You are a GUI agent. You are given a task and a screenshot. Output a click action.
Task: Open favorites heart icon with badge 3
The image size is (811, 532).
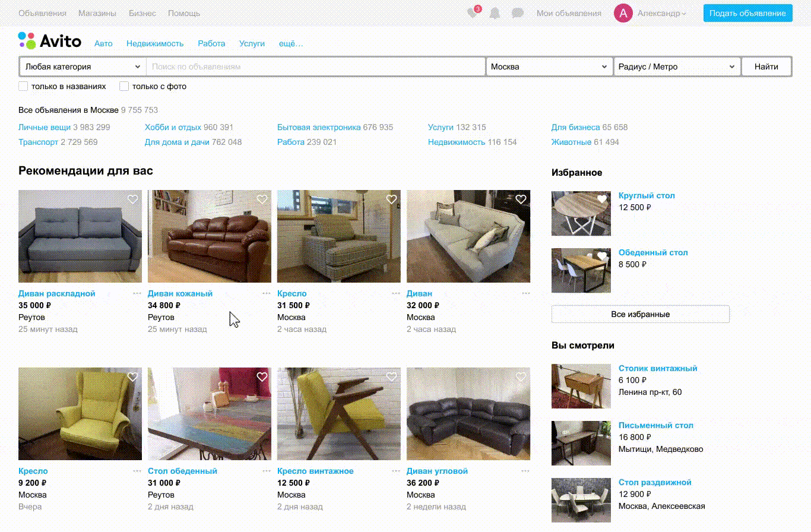pos(473,13)
